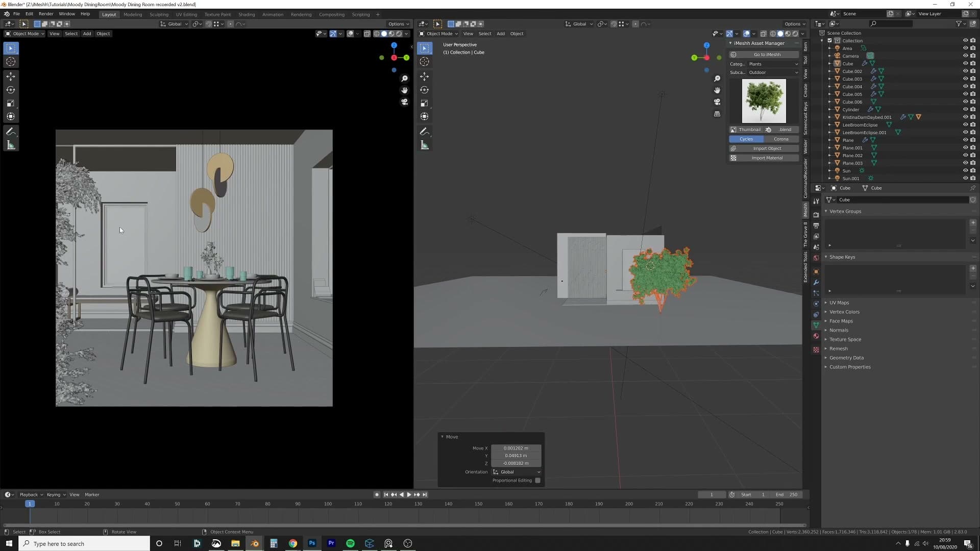This screenshot has height=551, width=980.
Task: Hide Cube.002 in the outliner
Action: coord(965,71)
